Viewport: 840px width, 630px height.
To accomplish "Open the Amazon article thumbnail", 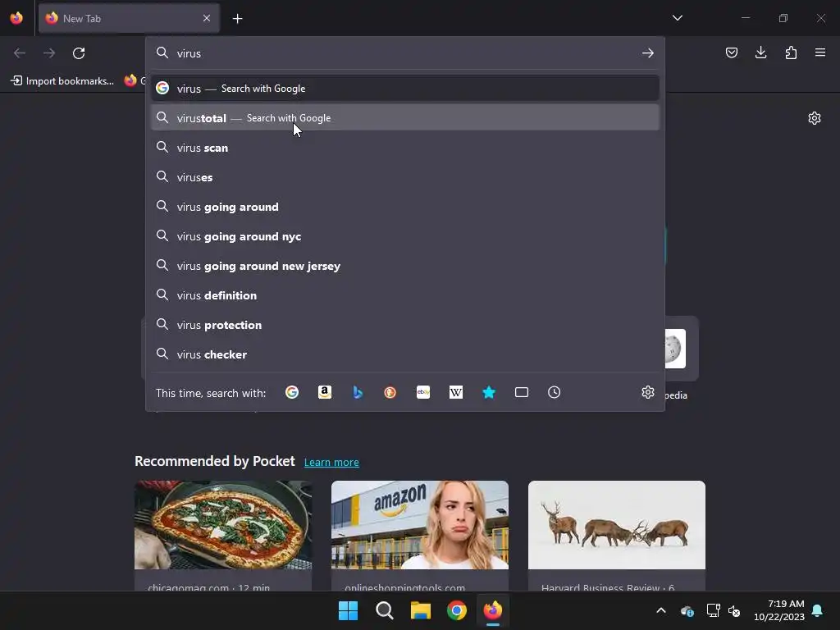I will tap(419, 524).
